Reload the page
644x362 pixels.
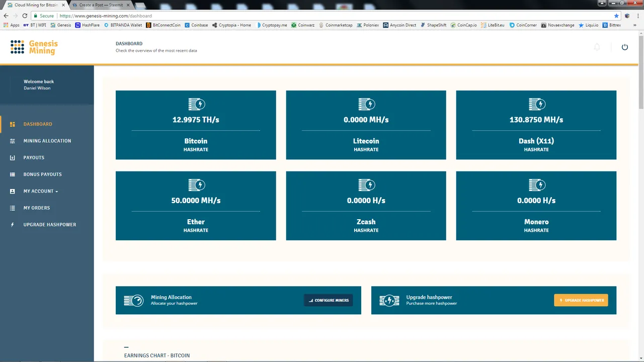click(25, 16)
